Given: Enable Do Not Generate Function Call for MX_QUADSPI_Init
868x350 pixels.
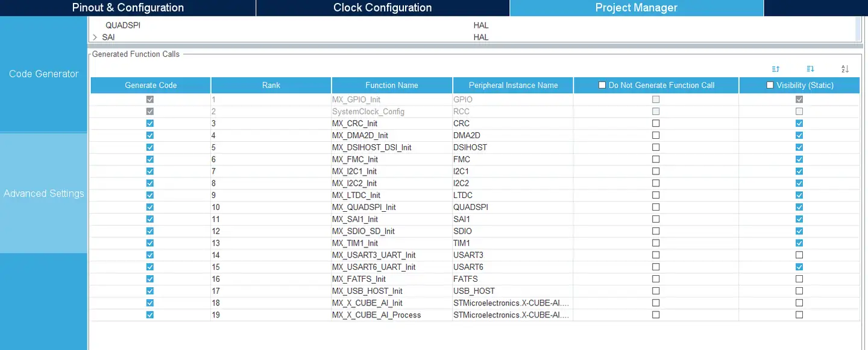Looking at the screenshot, I should (656, 207).
